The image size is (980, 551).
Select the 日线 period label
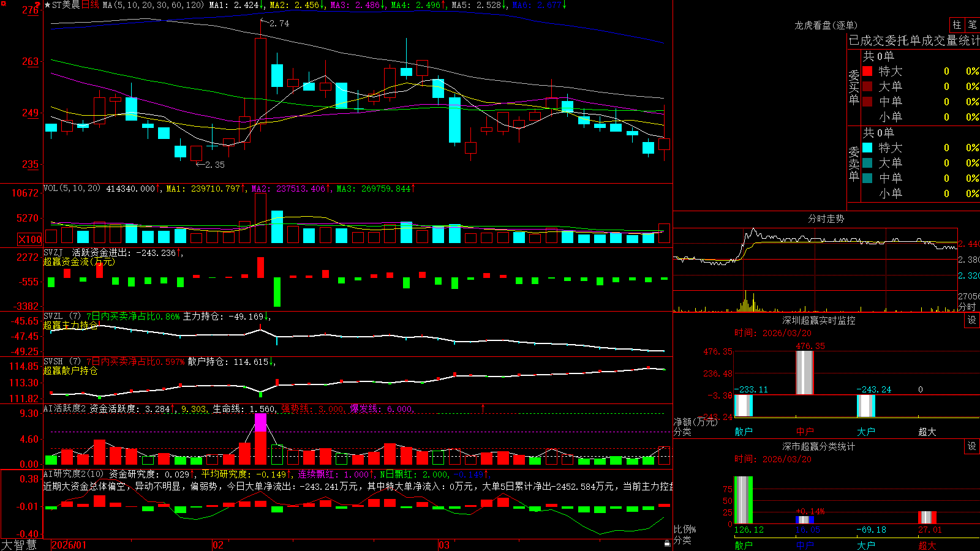(x=90, y=5)
